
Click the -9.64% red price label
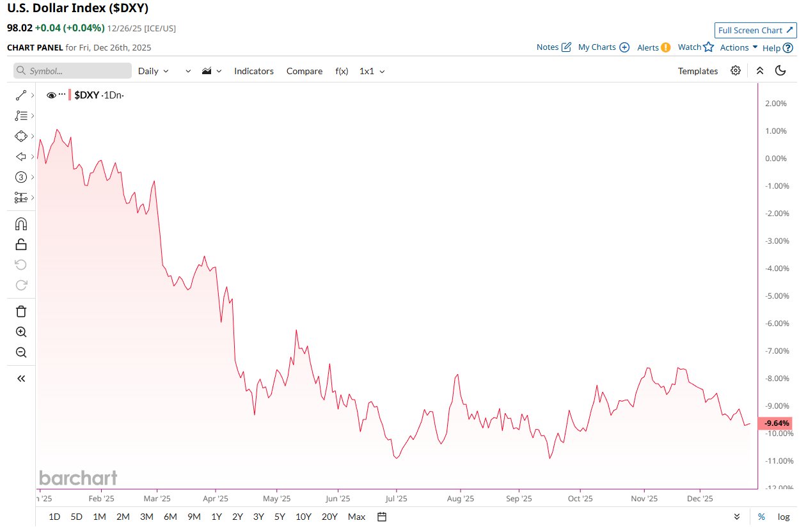pos(776,423)
